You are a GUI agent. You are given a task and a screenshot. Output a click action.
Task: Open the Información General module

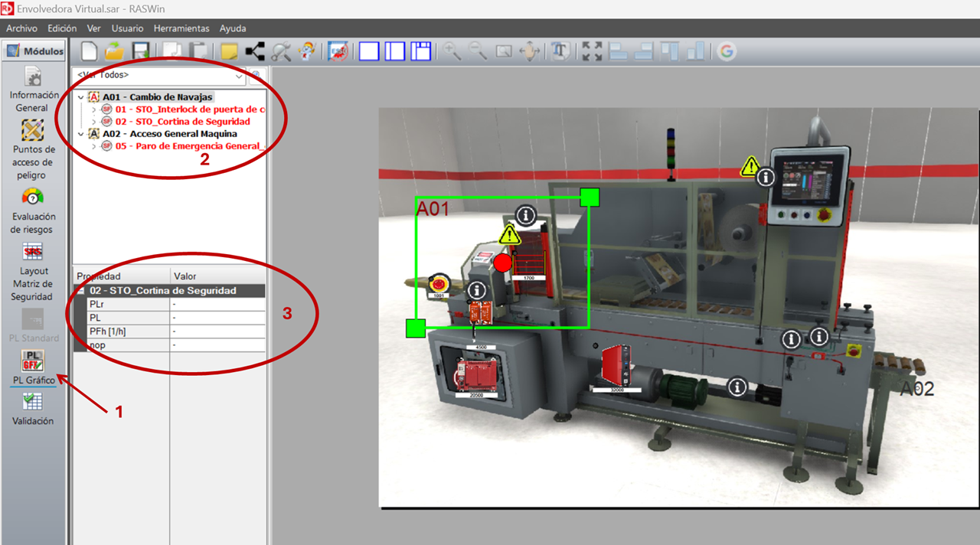click(x=34, y=90)
